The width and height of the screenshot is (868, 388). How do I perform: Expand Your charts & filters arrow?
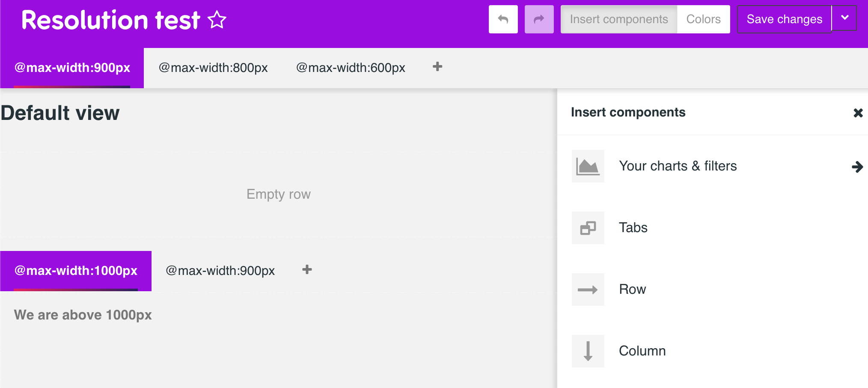click(x=857, y=167)
